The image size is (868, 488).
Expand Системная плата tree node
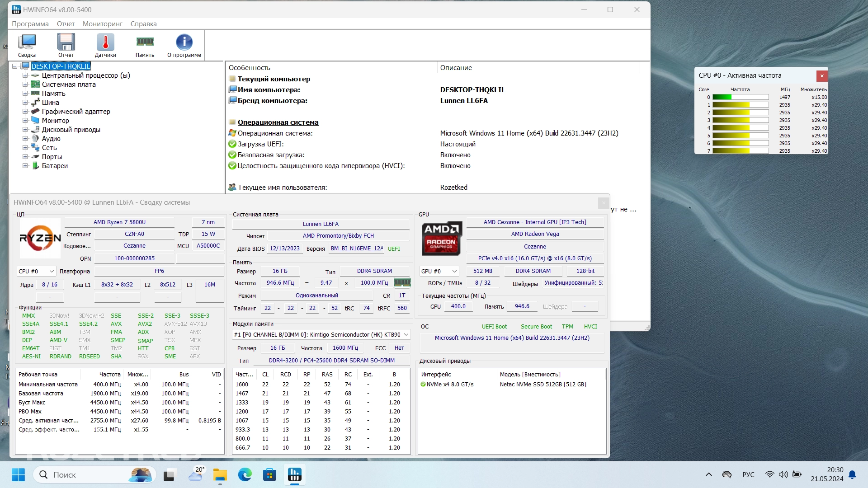25,84
